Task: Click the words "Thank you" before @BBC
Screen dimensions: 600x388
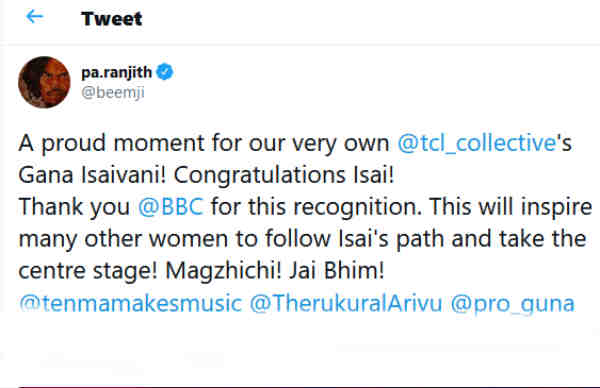Action: point(74,207)
